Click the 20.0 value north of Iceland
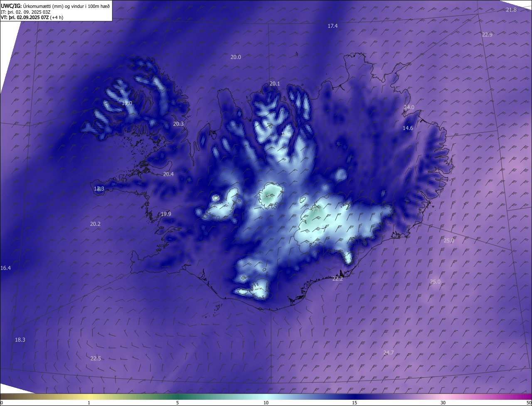Image resolution: width=532 pixels, height=406 pixels. pos(236,57)
